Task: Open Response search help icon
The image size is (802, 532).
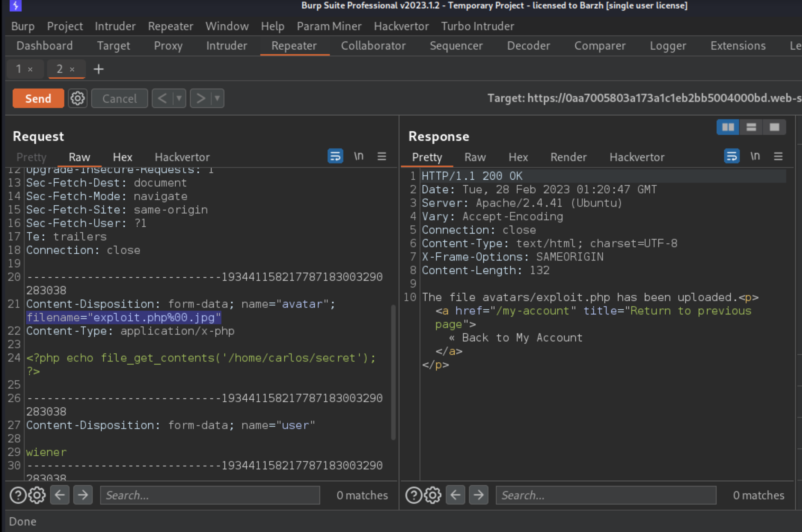Action: click(414, 495)
